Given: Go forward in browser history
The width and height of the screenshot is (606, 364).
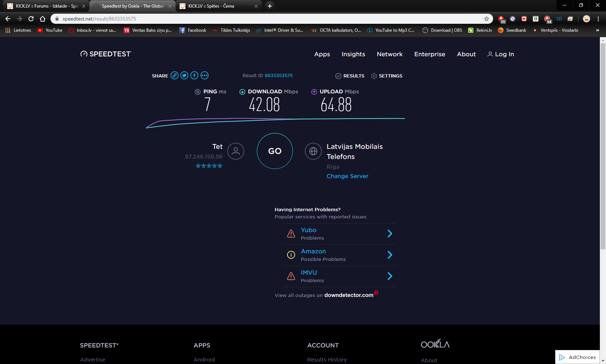Looking at the screenshot, I should coord(19,19).
